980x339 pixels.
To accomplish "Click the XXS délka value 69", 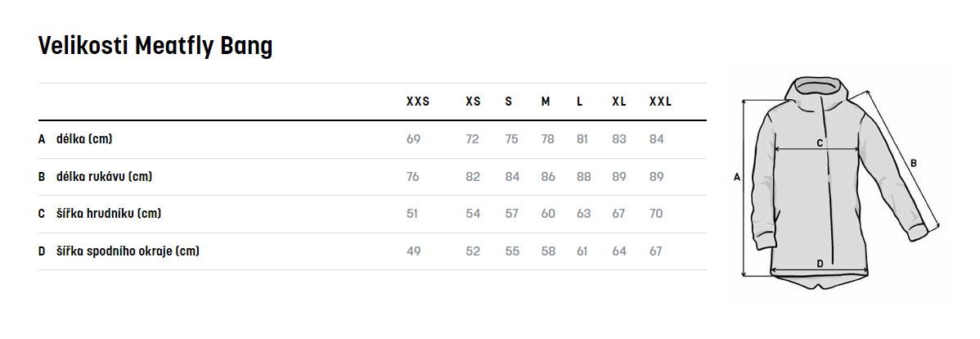I will pyautogui.click(x=413, y=139).
